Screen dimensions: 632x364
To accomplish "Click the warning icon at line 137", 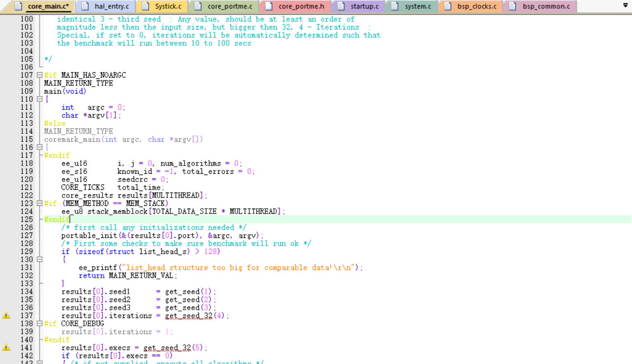I will pyautogui.click(x=6, y=316).
